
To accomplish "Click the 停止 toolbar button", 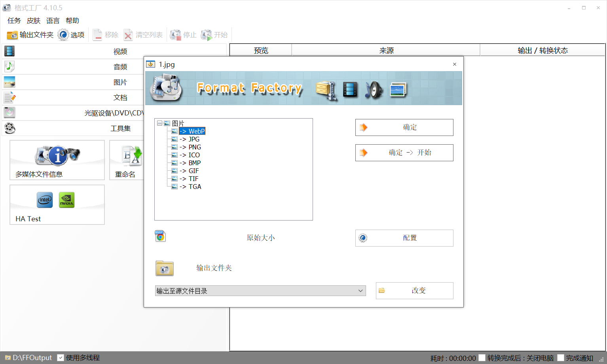I will coord(183,35).
